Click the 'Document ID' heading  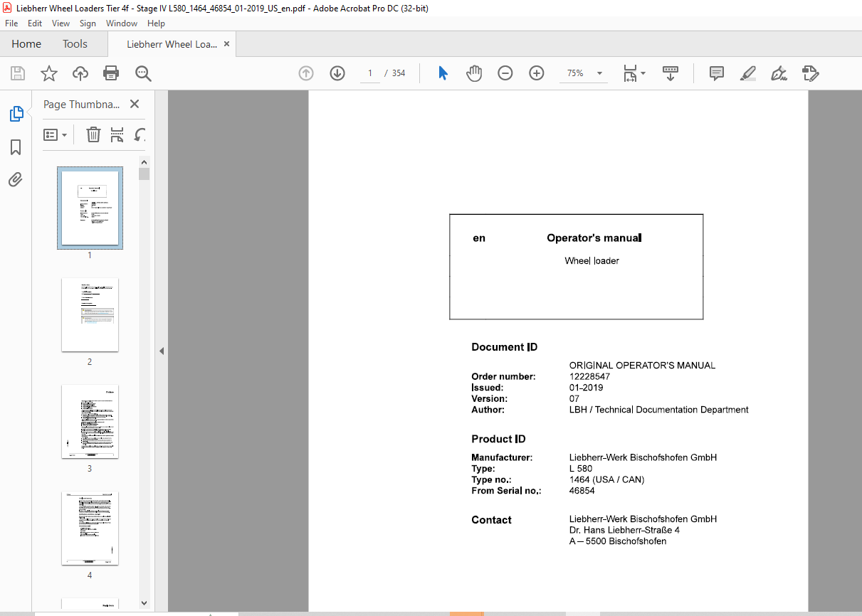click(504, 347)
